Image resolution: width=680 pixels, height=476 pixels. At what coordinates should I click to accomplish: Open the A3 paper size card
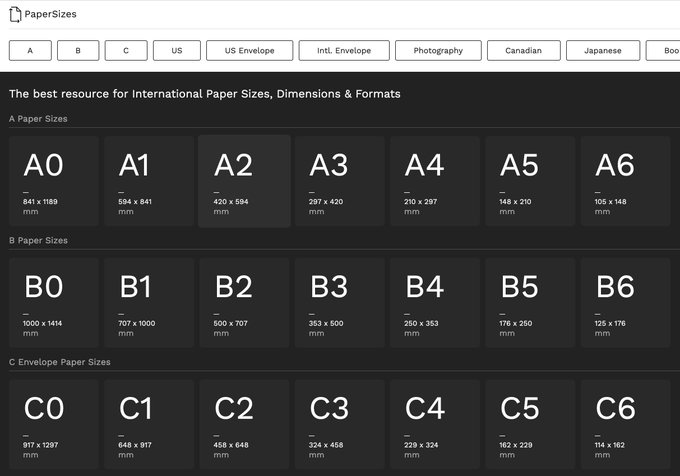(340, 181)
